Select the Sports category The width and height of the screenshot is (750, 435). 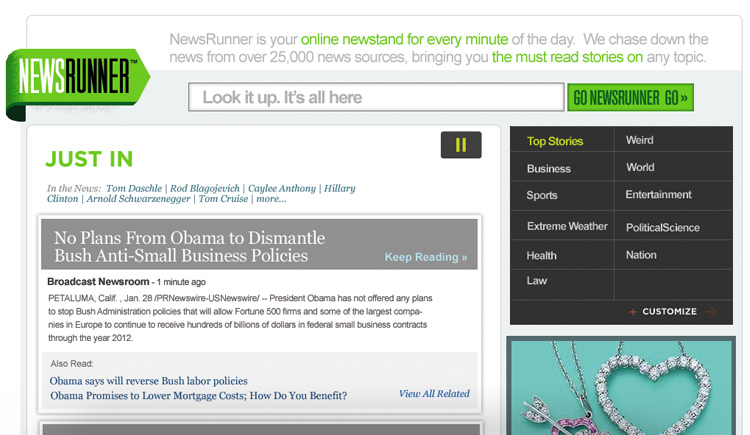542,195
